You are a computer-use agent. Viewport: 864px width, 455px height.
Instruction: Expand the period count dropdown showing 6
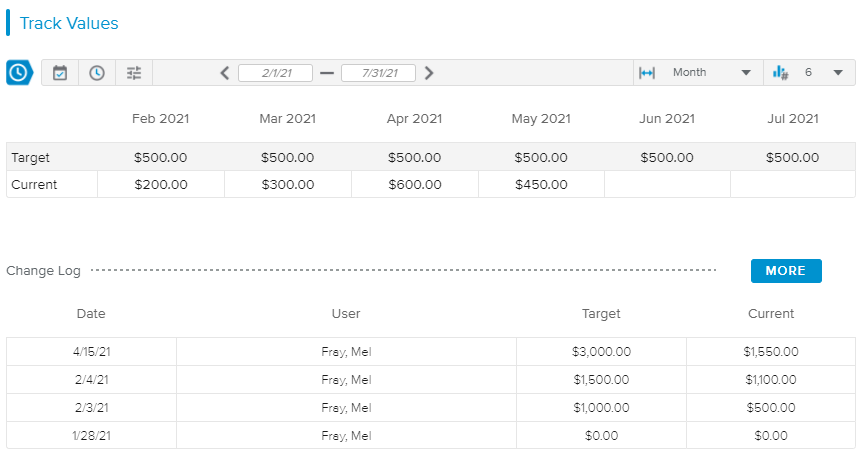click(838, 73)
